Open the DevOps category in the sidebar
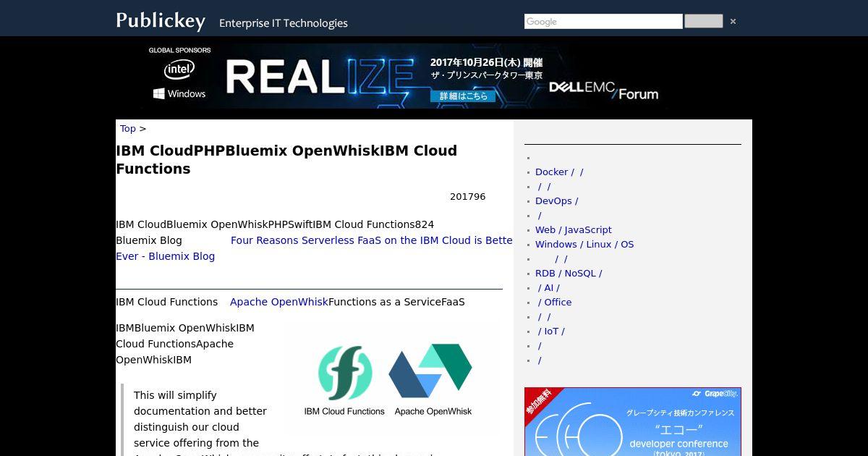 tap(556, 201)
